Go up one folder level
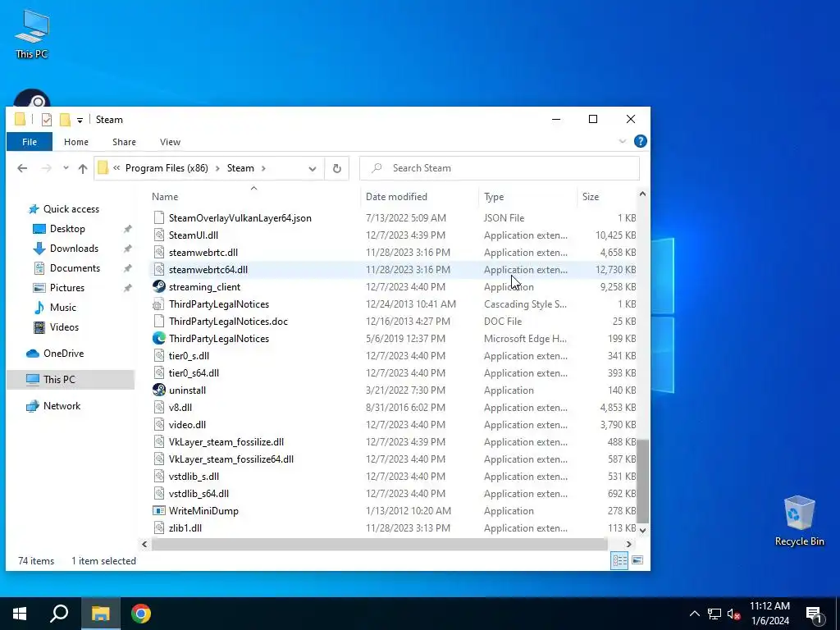 point(83,169)
